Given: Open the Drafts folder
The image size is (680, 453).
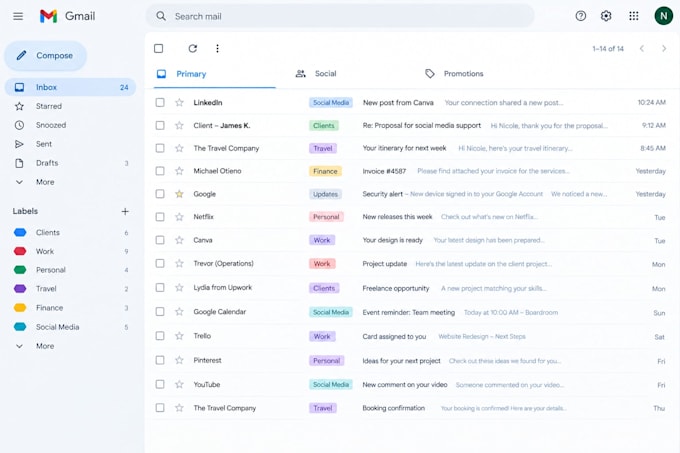Looking at the screenshot, I should pyautogui.click(x=70, y=163).
